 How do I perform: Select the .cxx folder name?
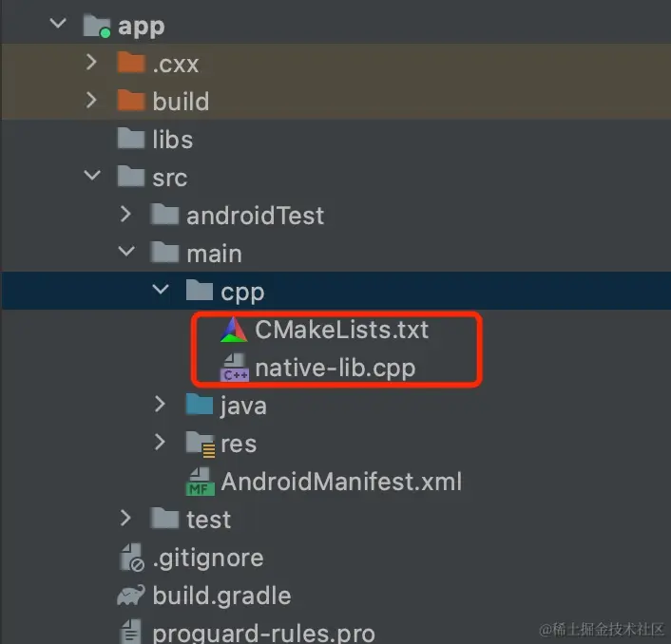[176, 65]
